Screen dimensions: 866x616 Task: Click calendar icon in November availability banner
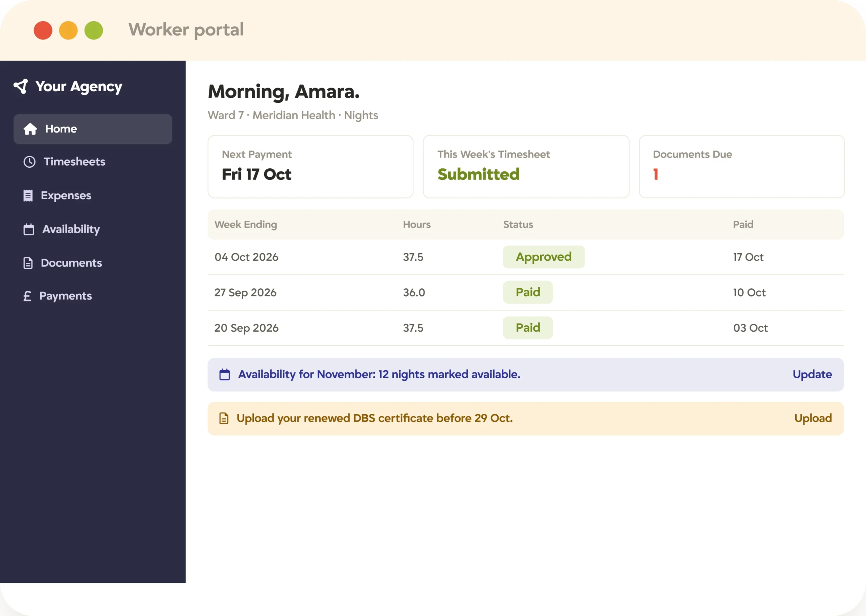point(225,374)
